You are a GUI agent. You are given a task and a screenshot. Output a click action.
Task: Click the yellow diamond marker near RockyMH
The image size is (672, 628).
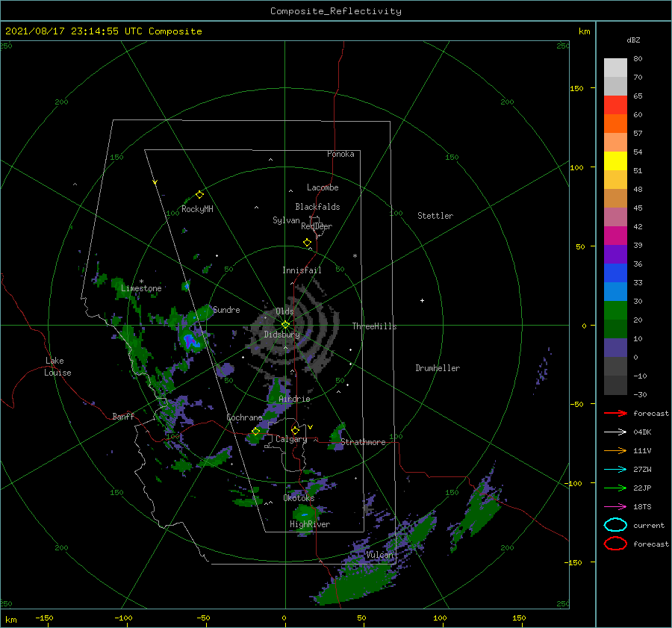(199, 195)
